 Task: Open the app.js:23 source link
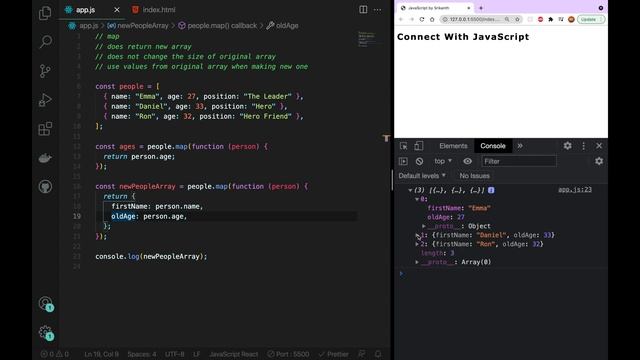[x=575, y=189]
